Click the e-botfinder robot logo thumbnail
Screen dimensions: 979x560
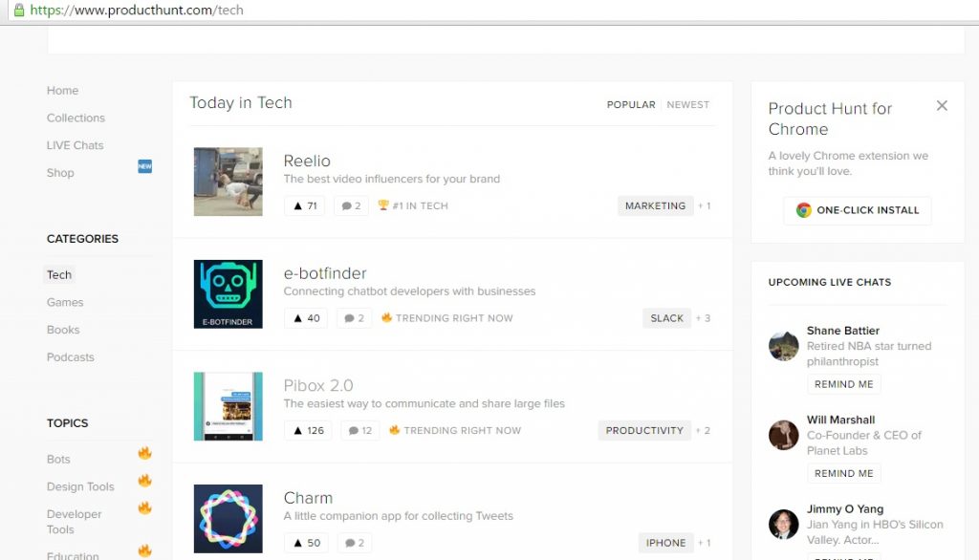228,294
